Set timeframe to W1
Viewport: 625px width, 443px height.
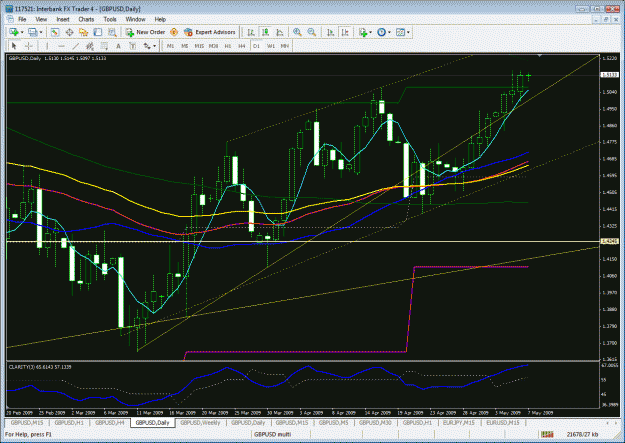(x=271, y=46)
